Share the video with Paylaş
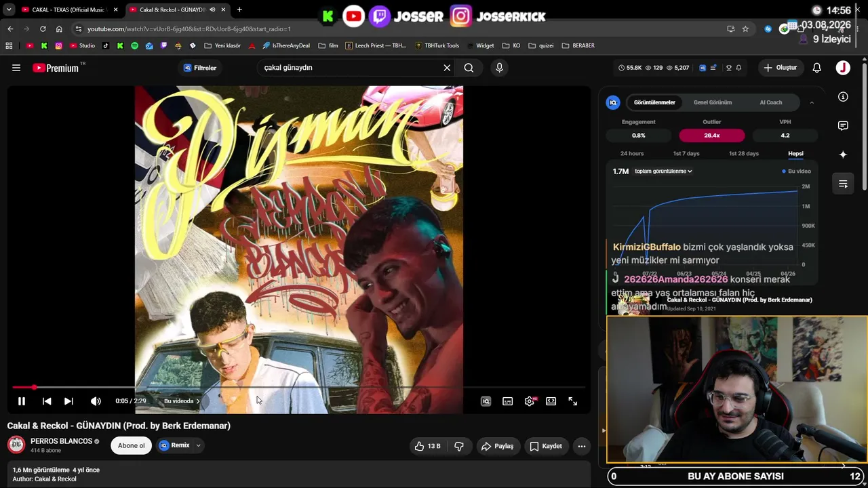The height and width of the screenshot is (488, 868). 497,446
